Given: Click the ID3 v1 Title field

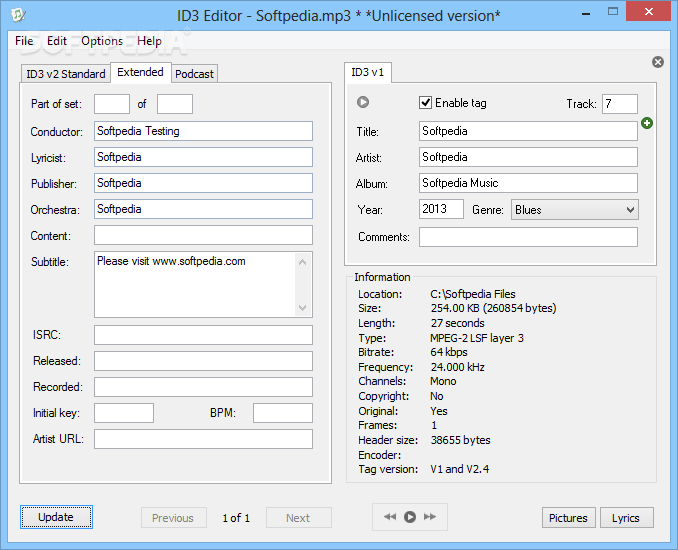Looking at the screenshot, I should coord(528,131).
